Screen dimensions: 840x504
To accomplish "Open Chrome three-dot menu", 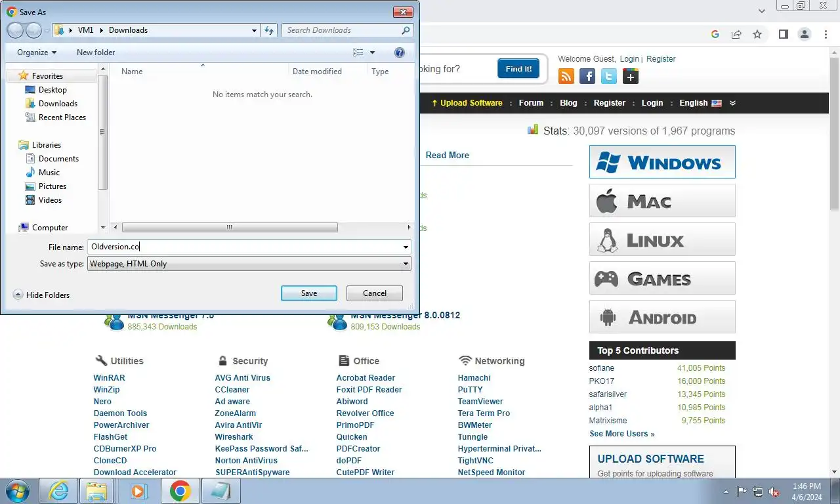I will click(825, 34).
